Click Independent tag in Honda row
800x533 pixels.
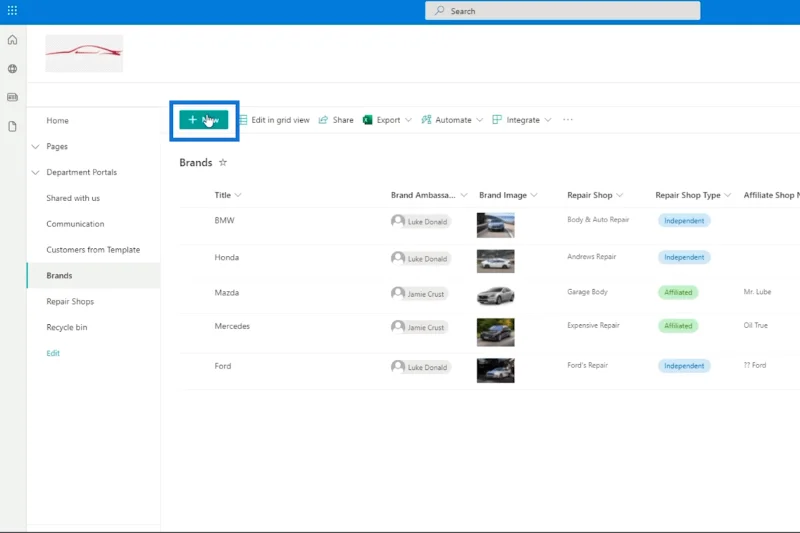point(684,258)
